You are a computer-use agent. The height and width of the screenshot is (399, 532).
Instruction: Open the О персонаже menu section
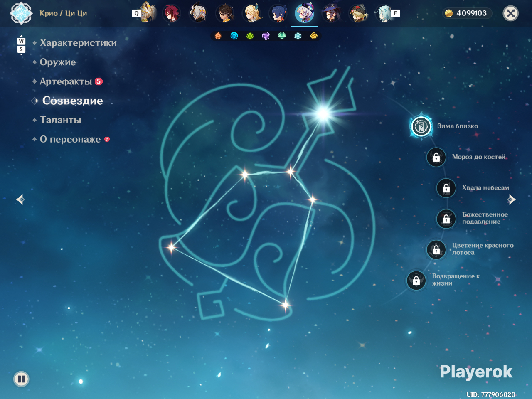pyautogui.click(x=70, y=139)
